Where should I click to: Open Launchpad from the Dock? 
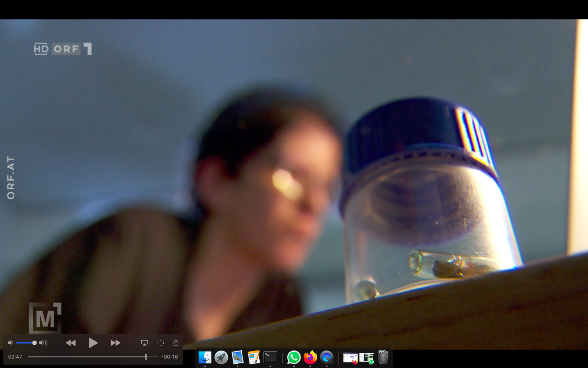tap(221, 357)
